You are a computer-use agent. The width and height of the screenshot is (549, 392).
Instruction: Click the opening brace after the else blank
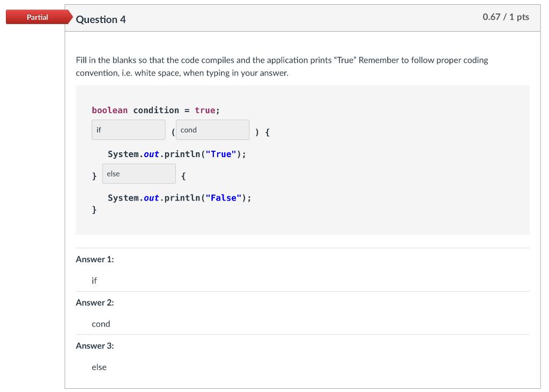coord(184,176)
